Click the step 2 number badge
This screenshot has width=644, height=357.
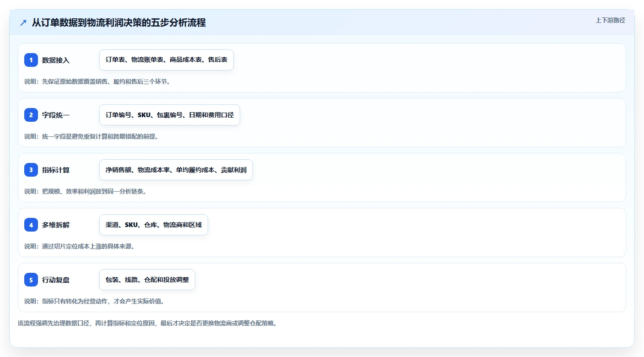tap(31, 115)
